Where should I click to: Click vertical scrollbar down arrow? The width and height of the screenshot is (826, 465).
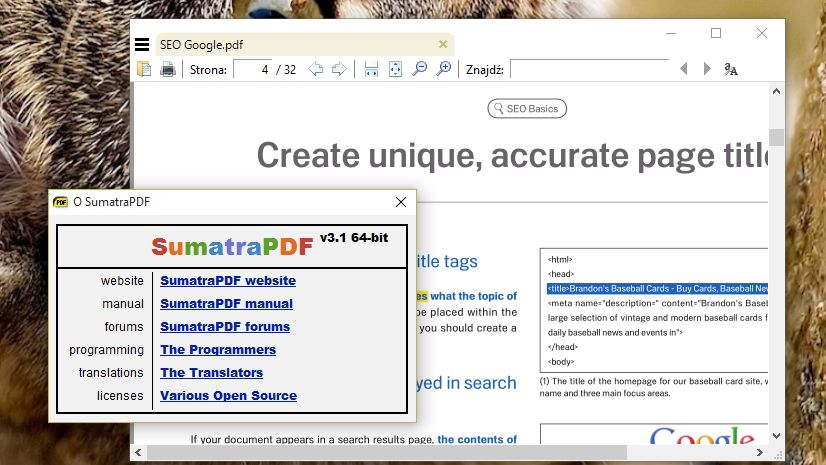[776, 436]
